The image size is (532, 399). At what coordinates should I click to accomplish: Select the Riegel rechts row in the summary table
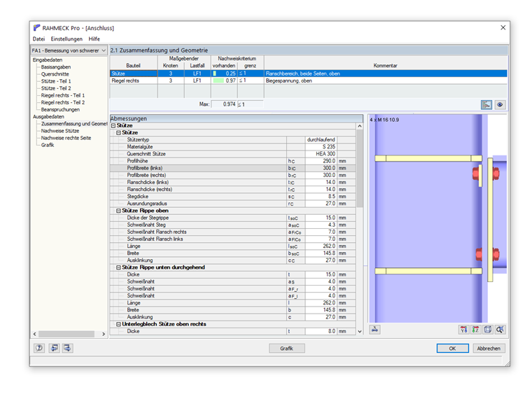(309, 80)
